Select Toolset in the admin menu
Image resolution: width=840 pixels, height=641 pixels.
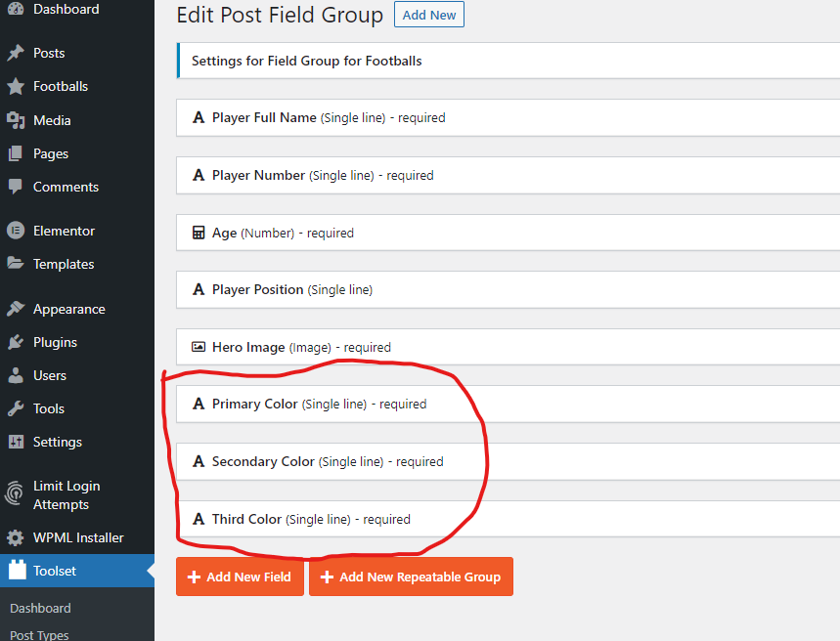(54, 571)
